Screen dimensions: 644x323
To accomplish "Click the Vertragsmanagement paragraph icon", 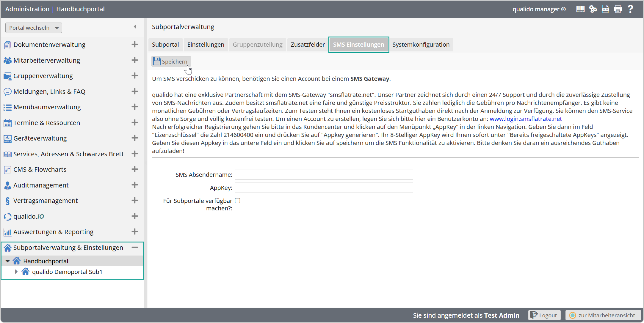I will point(7,201).
